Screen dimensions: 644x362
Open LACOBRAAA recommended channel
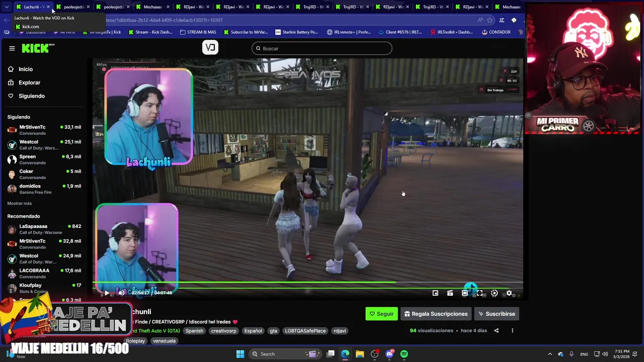tap(44, 273)
